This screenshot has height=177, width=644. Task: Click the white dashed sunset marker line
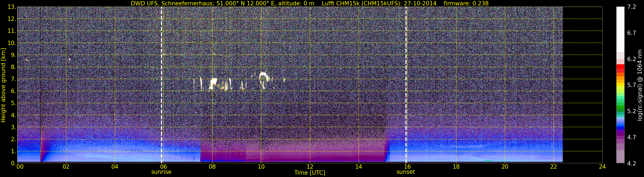[406, 85]
